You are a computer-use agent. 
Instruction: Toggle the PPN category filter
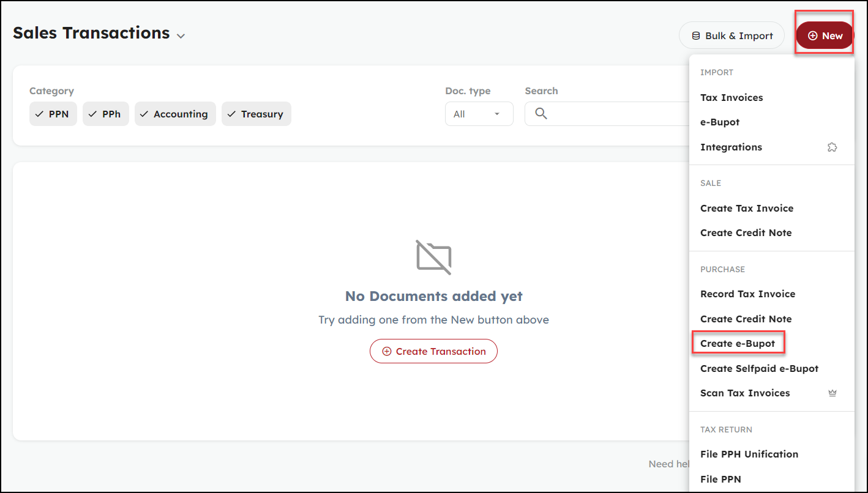coord(53,114)
